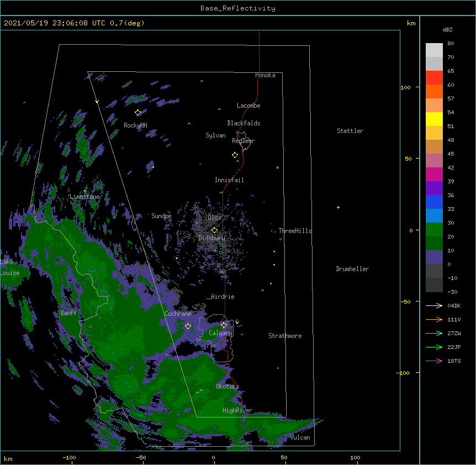This screenshot has width=476, height=465.
Task: Select the Okotoks label
Action: click(x=228, y=387)
